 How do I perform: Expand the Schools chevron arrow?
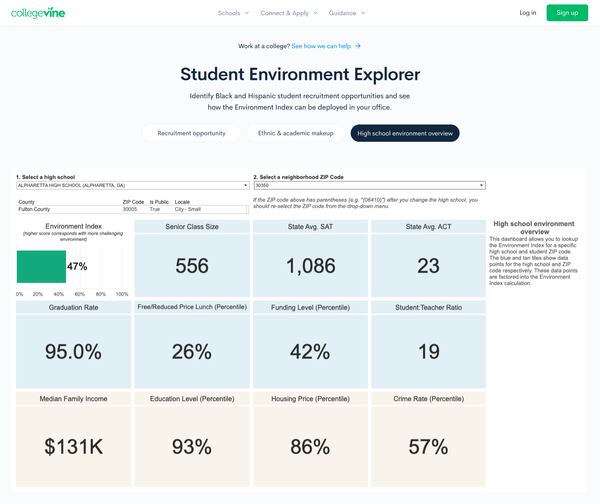pos(247,13)
